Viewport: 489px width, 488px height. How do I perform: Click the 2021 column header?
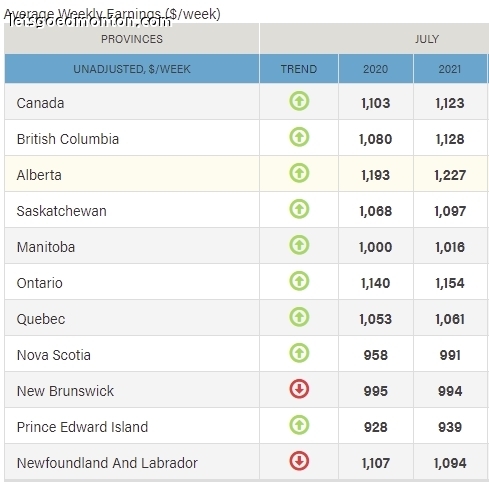pyautogui.click(x=450, y=69)
